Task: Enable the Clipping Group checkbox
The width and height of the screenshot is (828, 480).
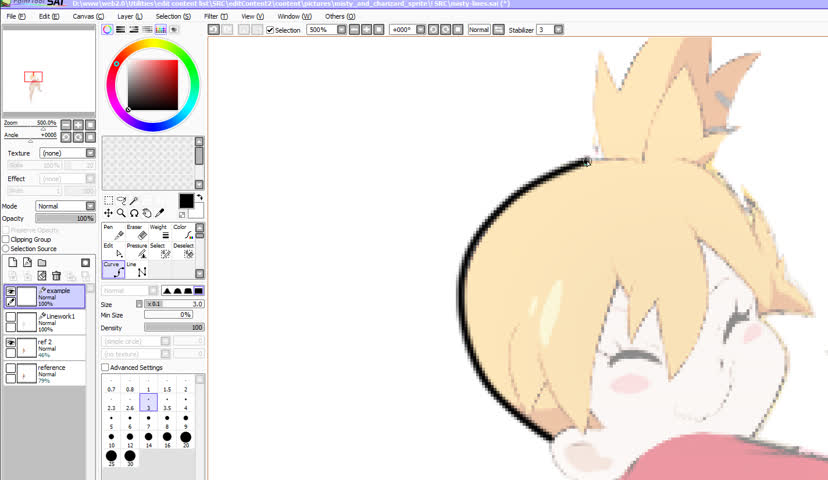Action: tap(6, 240)
